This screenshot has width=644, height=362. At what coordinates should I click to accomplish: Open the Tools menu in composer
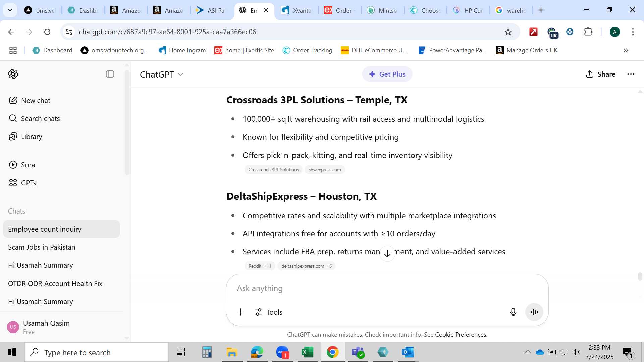click(268, 312)
